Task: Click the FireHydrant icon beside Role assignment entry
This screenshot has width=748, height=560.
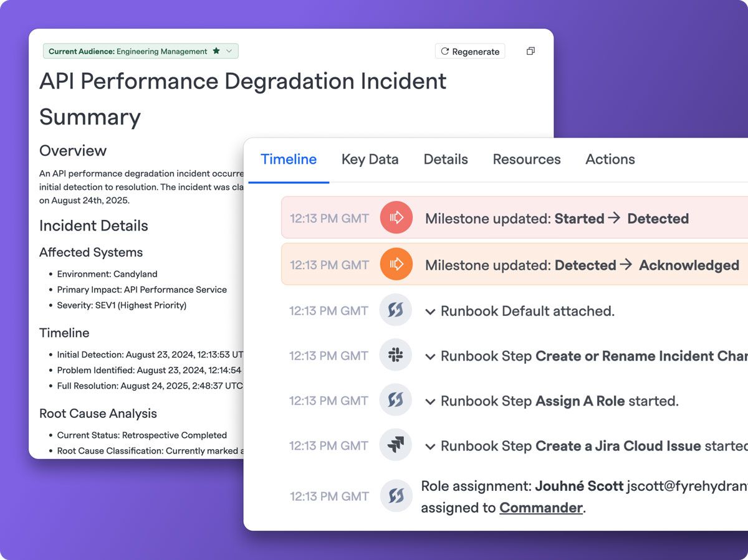Action: (x=396, y=496)
